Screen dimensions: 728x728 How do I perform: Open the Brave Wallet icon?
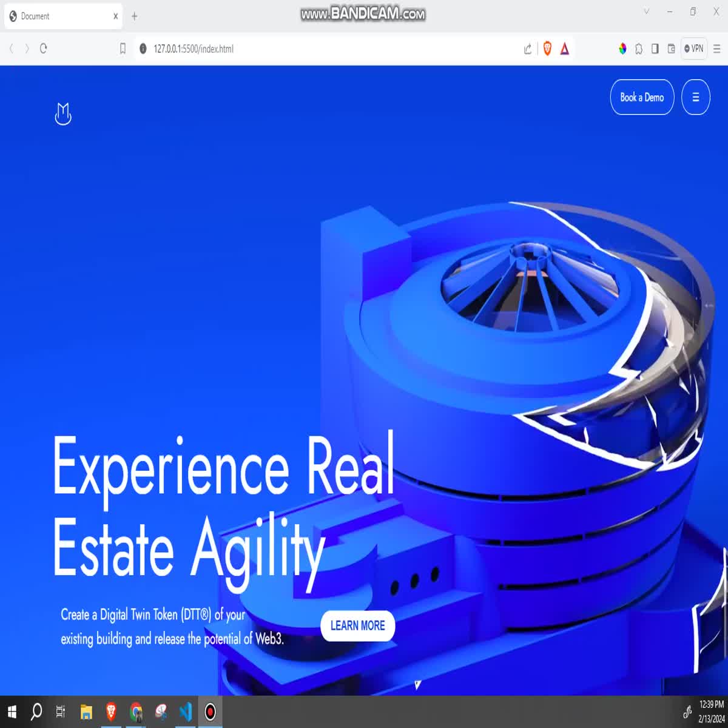tap(672, 49)
